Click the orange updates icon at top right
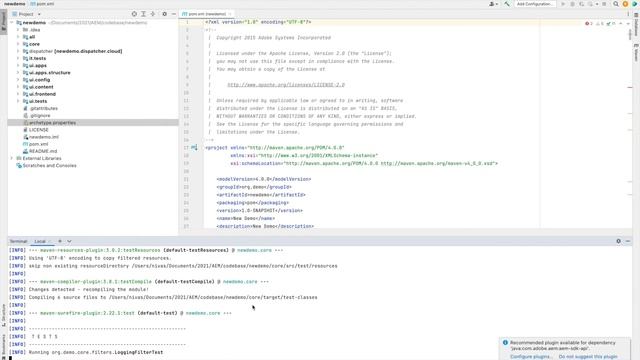This screenshot has width=640, height=360. point(625,4)
